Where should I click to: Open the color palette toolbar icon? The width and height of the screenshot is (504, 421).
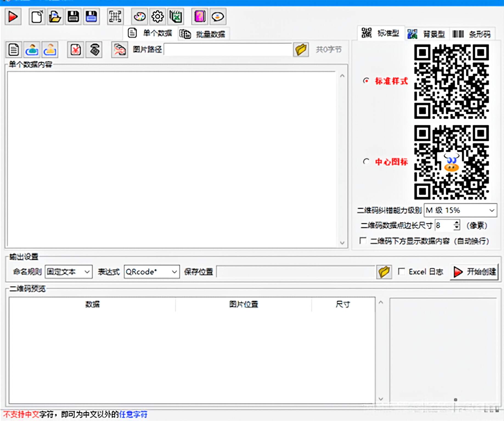tap(139, 17)
